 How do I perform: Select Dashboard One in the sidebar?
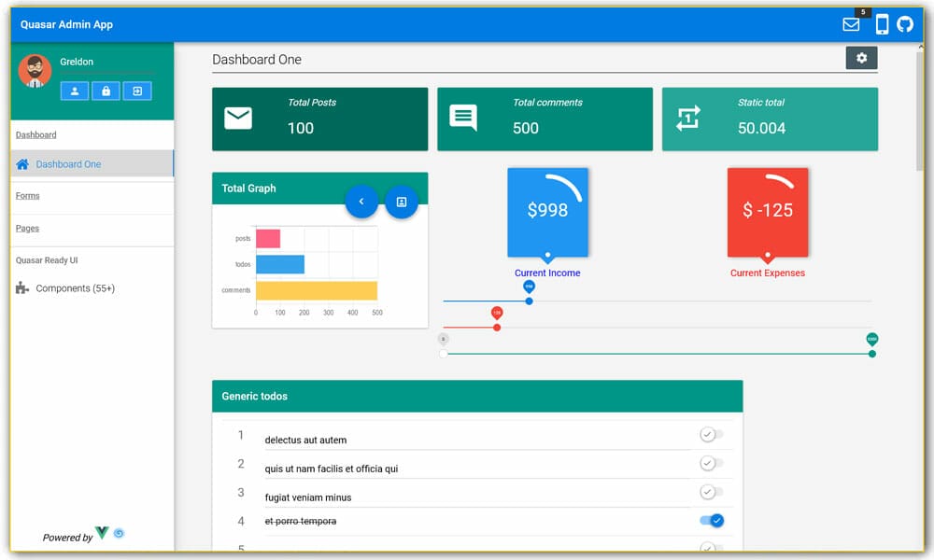[x=70, y=163]
